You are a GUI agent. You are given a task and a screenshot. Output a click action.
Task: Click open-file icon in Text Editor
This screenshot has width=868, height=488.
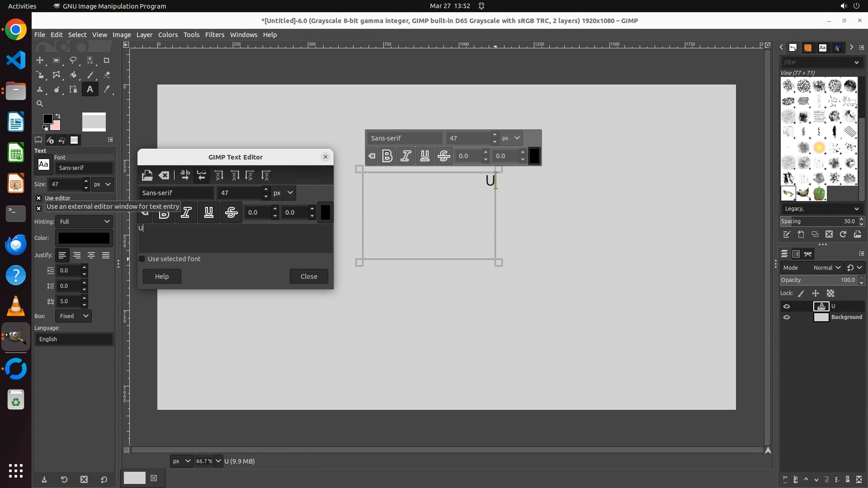147,175
